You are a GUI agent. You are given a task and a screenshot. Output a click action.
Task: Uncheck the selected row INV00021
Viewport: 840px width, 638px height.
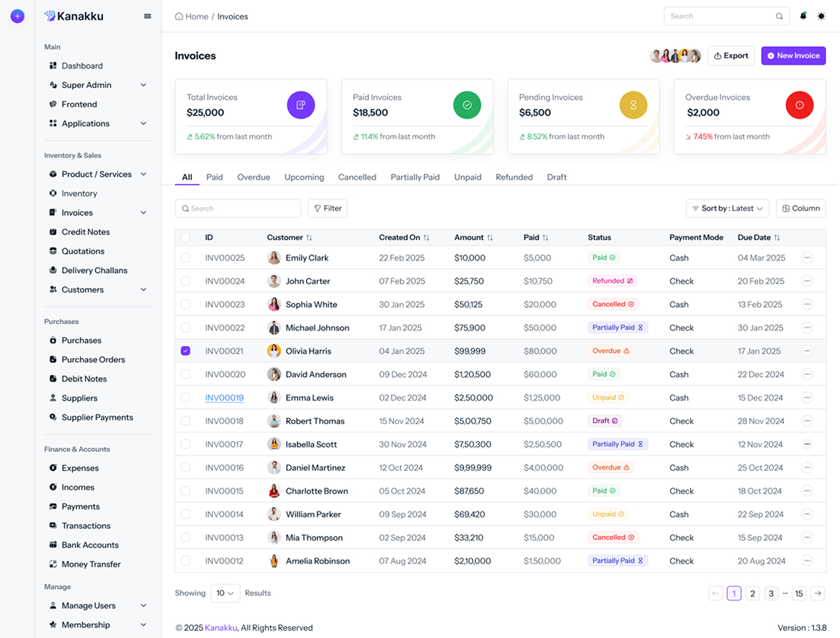pos(185,350)
